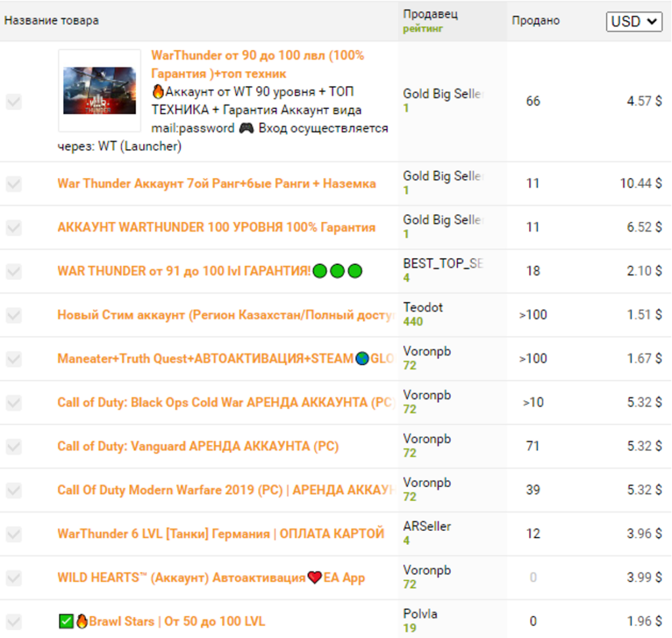Tick checkbox for WarThunder 90-100 лвл row
This screenshot has width=672, height=638.
coord(14,102)
